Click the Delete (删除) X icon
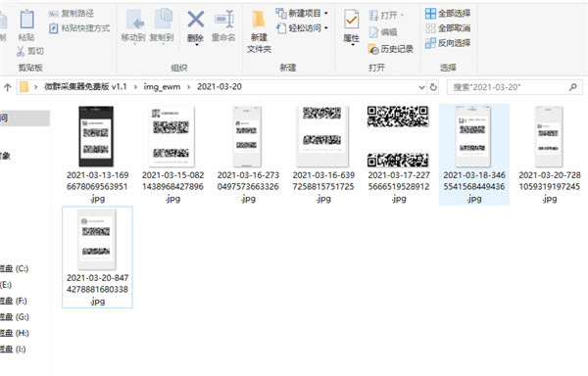Viewport: 588px width, 376px height. 195,20
